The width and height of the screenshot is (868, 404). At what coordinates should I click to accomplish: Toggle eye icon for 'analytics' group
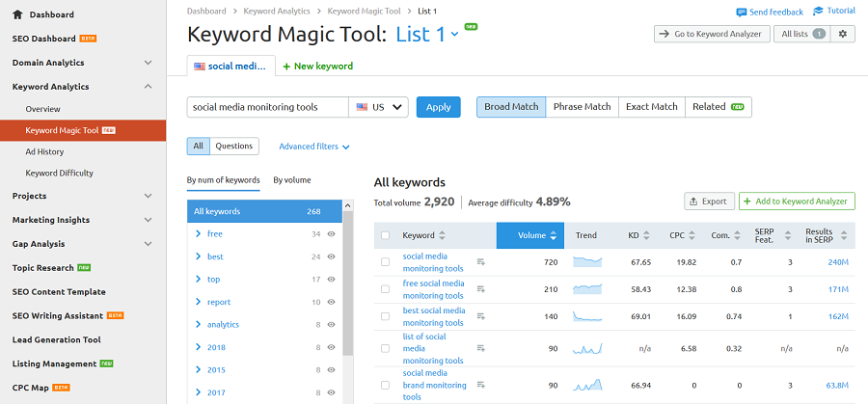[331, 325]
